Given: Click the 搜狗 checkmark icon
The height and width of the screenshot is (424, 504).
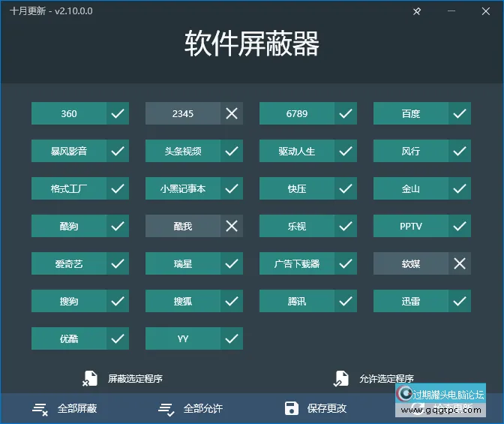Looking at the screenshot, I should coord(118,301).
